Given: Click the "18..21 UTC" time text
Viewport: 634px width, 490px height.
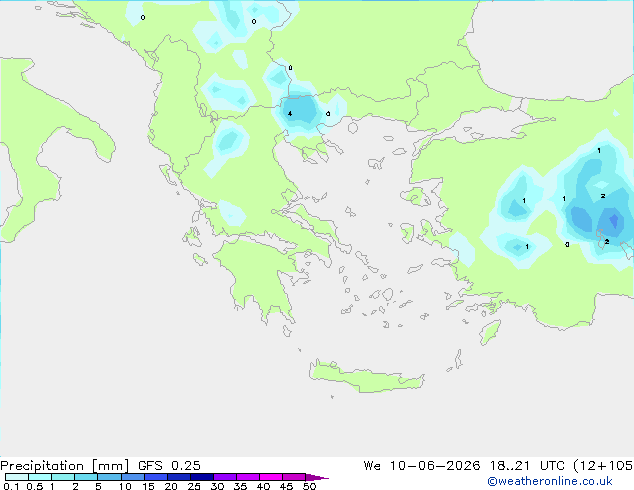Looking at the screenshot, I should [x=527, y=466].
